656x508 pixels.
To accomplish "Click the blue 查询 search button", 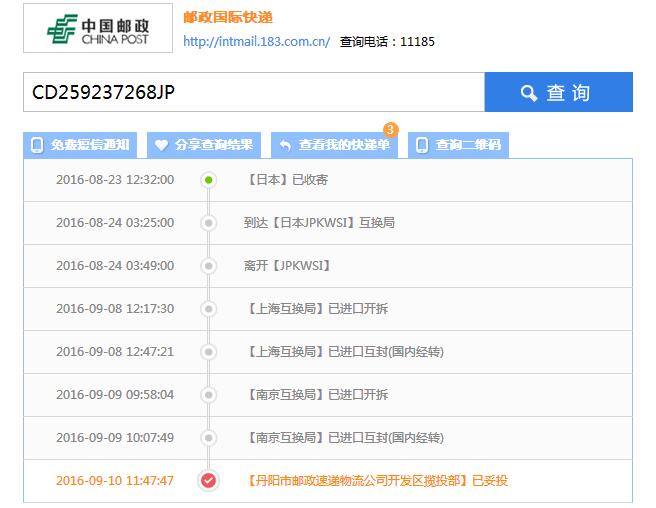I will coord(559,92).
